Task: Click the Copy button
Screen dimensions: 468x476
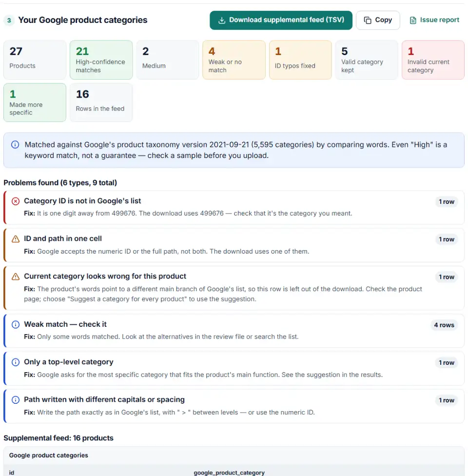Action: (x=377, y=20)
